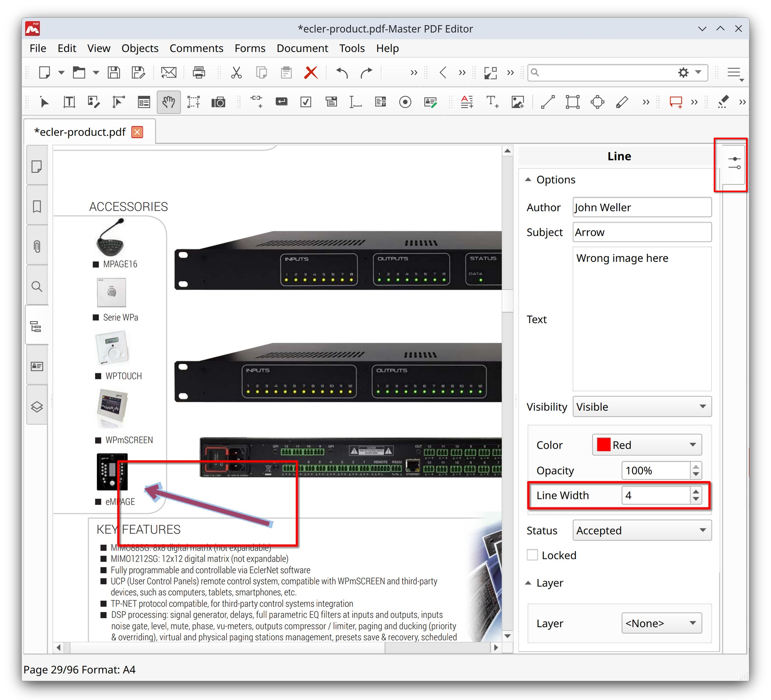This screenshot has width=771, height=700.
Task: Open the Attachments paperclip panel
Action: (37, 246)
